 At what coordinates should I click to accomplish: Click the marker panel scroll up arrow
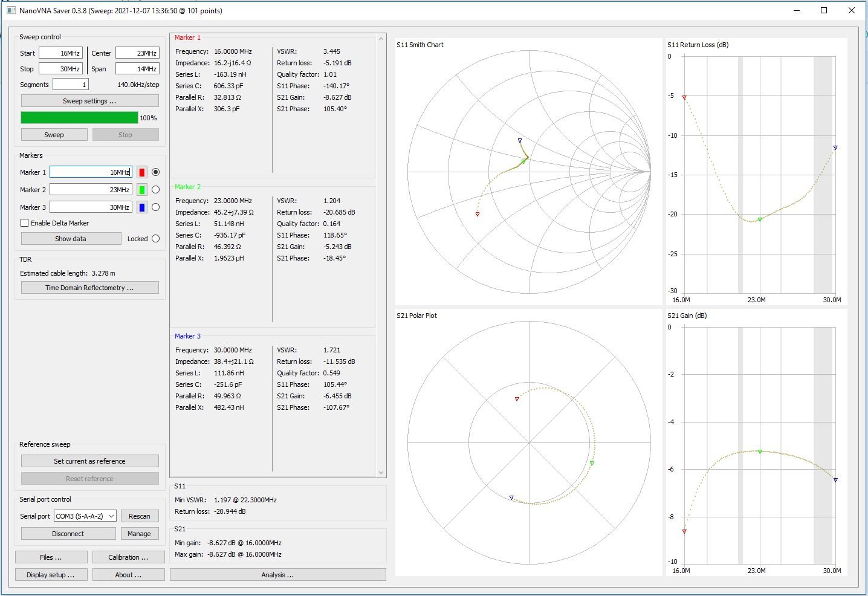pos(381,39)
